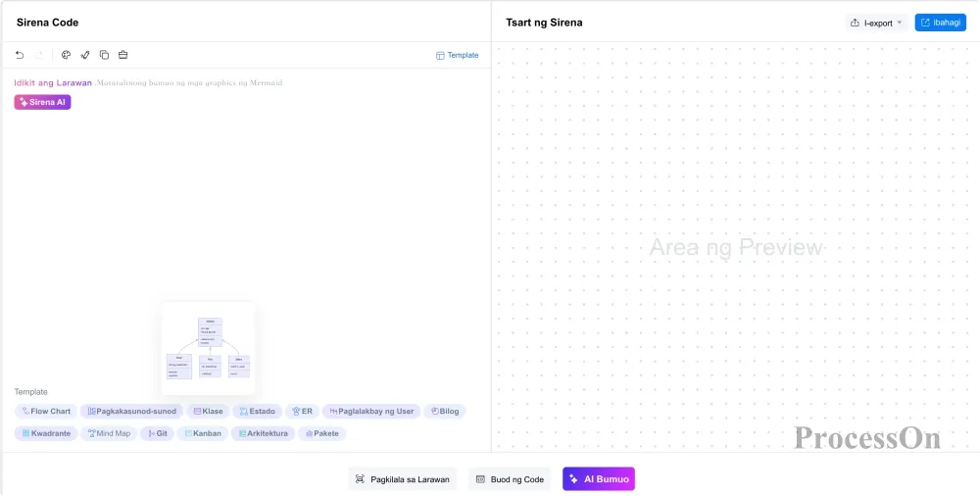Click Pagkilala sa Larawan button

click(403, 479)
